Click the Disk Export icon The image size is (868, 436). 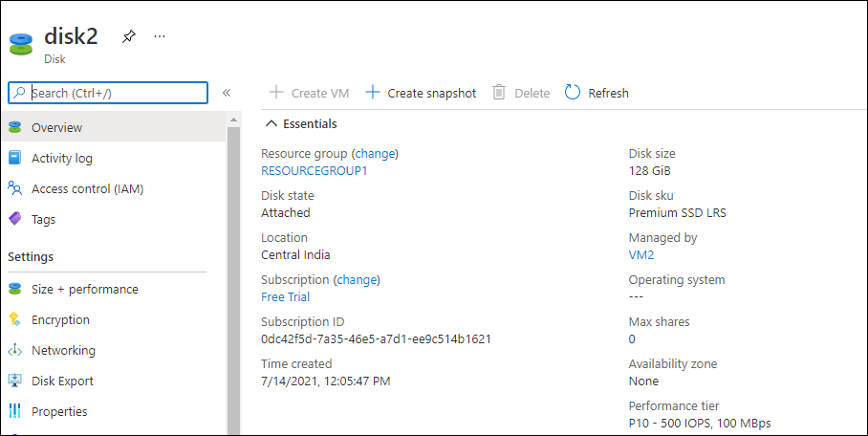pyautogui.click(x=15, y=381)
